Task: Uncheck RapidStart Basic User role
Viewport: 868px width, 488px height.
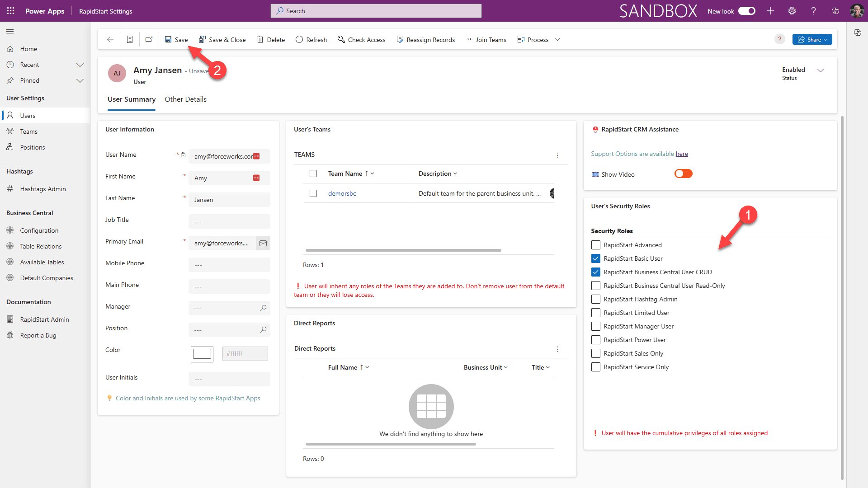Action: click(x=596, y=258)
